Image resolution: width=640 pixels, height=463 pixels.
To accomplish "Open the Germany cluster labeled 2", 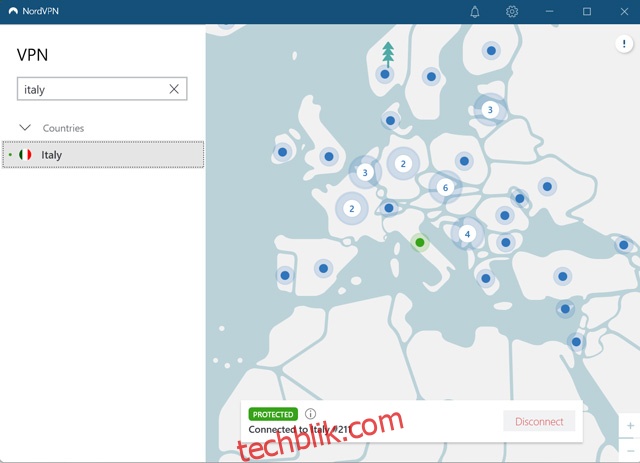I will coord(403,164).
